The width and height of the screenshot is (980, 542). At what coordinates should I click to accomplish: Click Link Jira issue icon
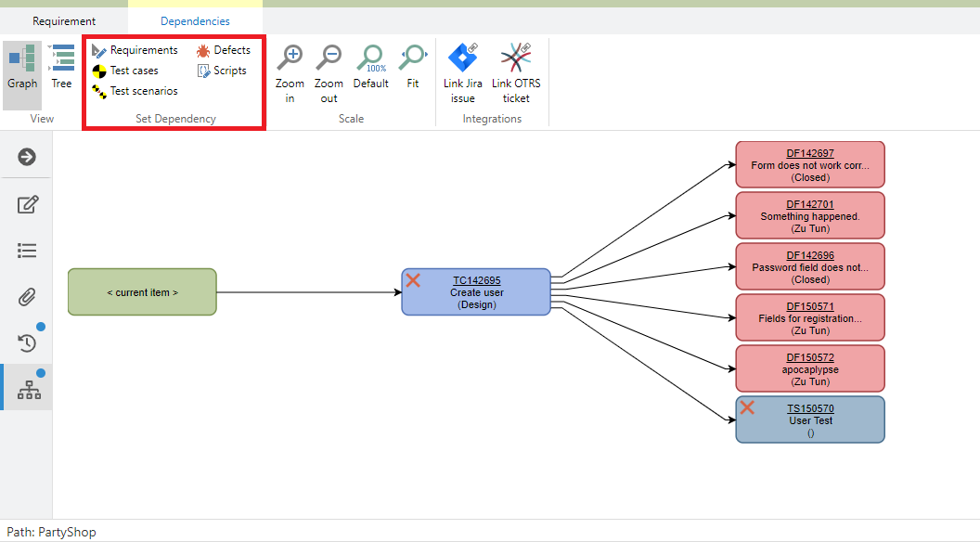(x=463, y=59)
